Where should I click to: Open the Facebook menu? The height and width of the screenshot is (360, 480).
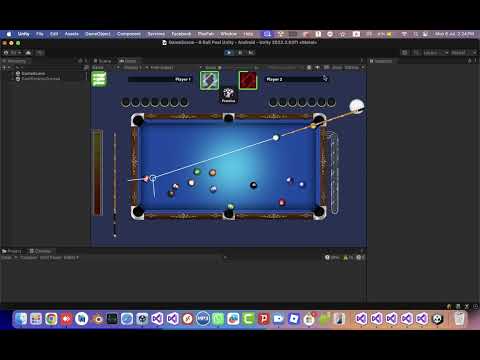pyautogui.click(x=181, y=34)
